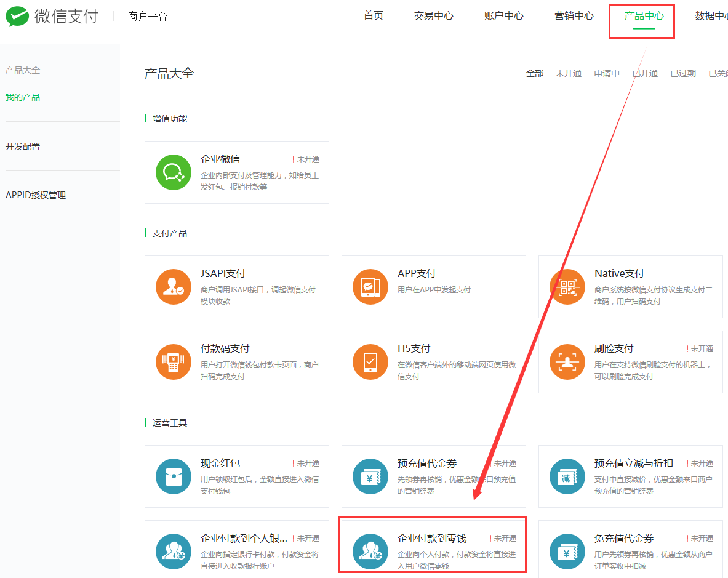This screenshot has height=578, width=728.
Task: Open 产品大全 in the sidebar
Action: click(x=23, y=71)
